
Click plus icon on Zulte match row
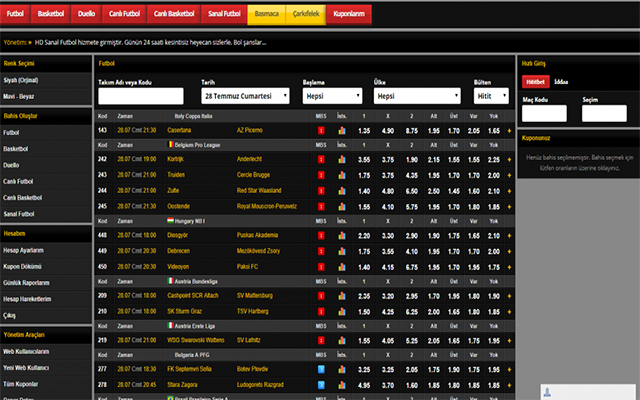pyautogui.click(x=508, y=192)
